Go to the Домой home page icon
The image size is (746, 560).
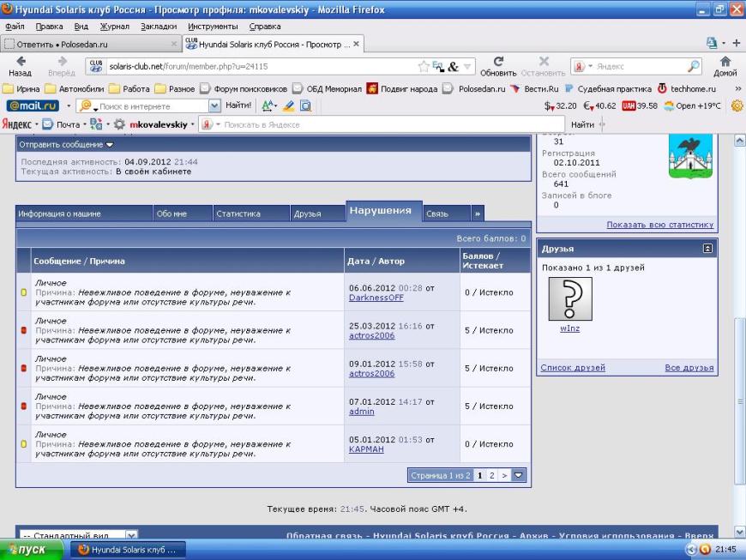725,66
